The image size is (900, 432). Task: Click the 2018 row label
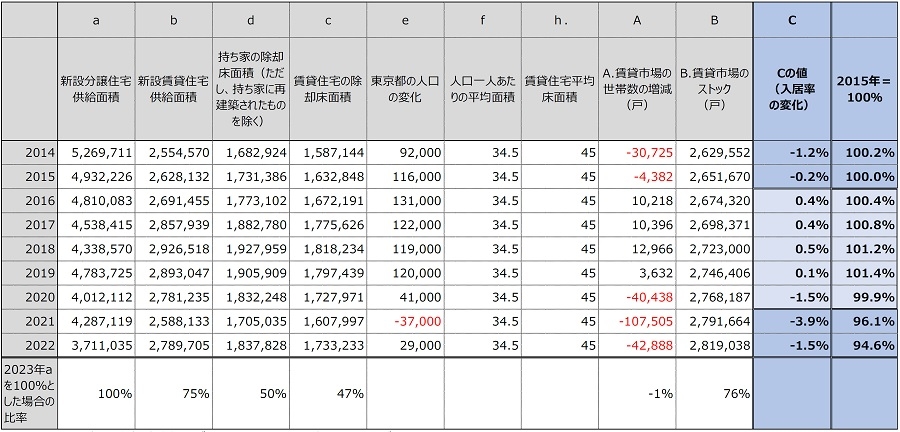[x=29, y=249]
